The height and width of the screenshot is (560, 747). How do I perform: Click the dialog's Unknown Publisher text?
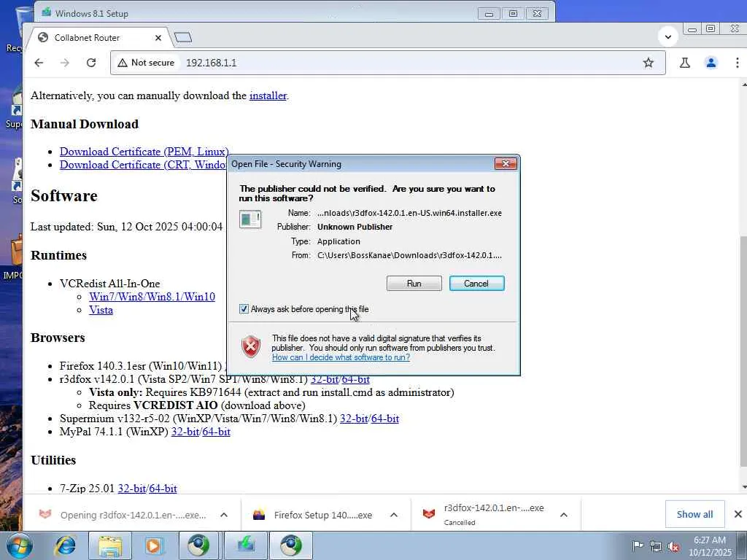tap(355, 227)
